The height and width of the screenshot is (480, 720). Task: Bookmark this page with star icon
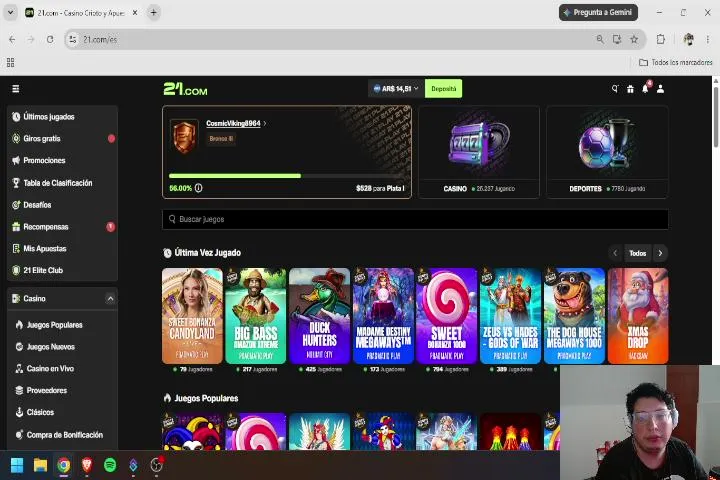tap(634, 40)
